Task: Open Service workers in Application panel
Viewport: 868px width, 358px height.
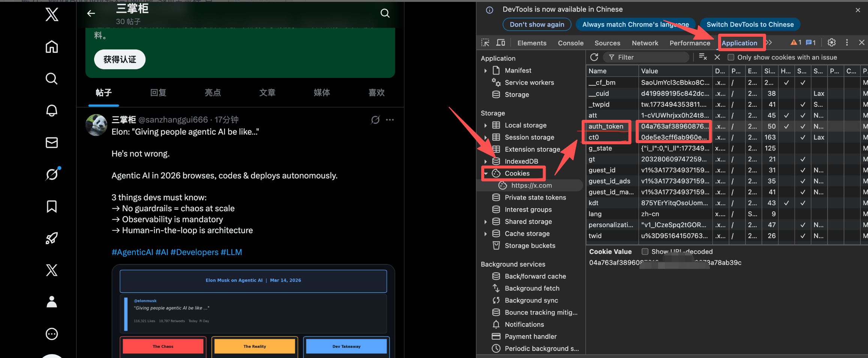Action: pyautogui.click(x=529, y=83)
